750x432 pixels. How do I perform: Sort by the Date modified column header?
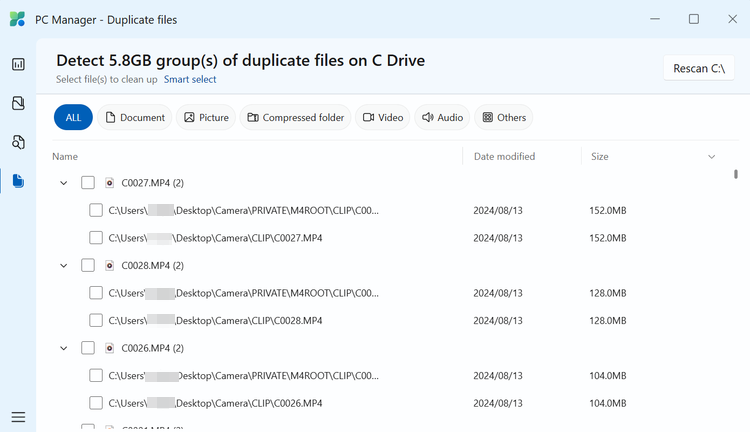click(505, 156)
